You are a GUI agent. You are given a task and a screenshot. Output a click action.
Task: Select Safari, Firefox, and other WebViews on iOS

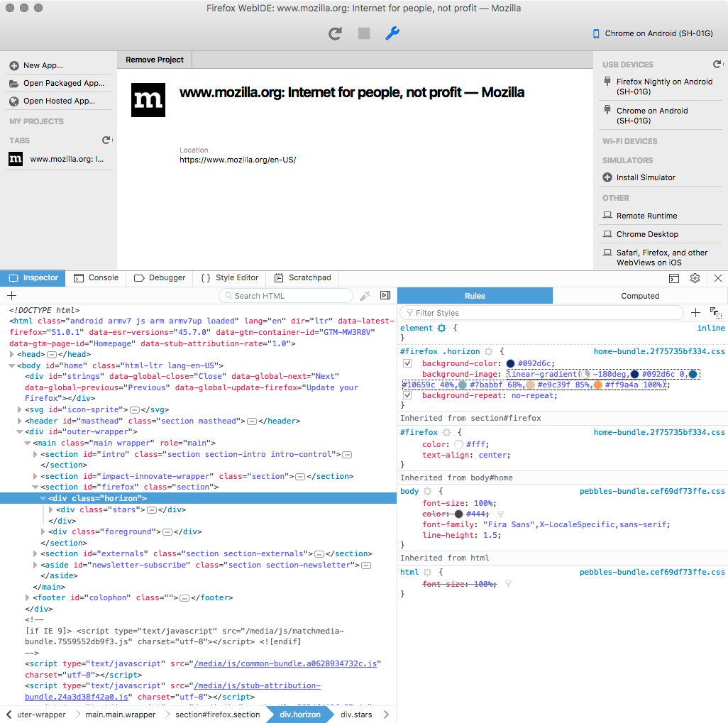661,258
